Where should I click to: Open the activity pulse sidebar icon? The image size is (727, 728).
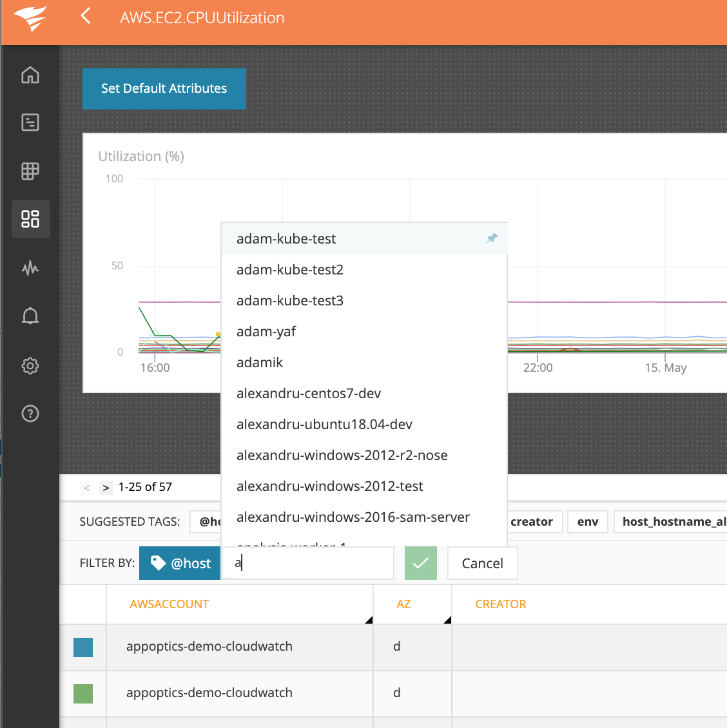point(30,267)
